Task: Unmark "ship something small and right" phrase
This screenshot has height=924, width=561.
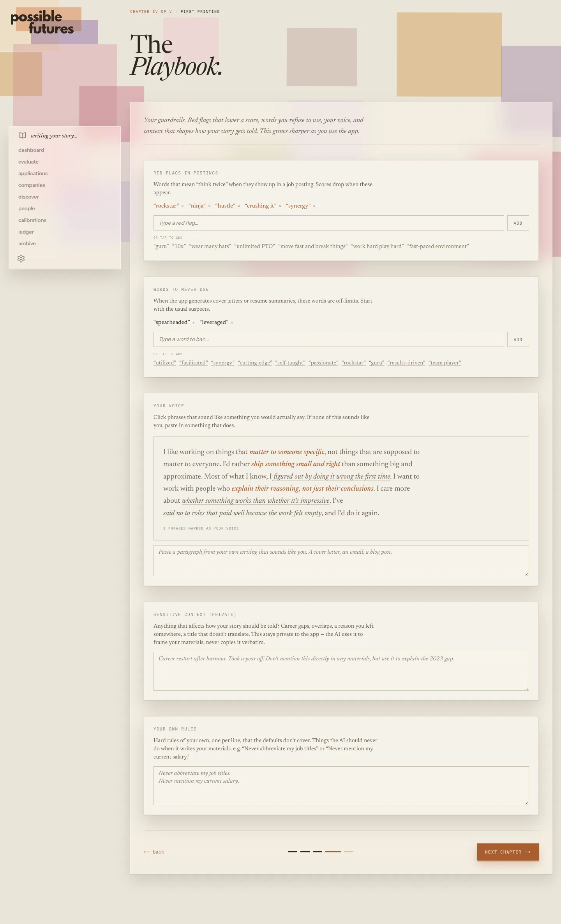Action: tap(296, 464)
